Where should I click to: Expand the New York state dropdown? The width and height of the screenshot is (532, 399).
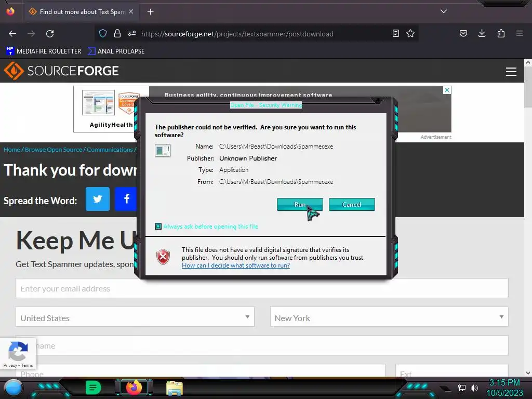click(x=389, y=317)
